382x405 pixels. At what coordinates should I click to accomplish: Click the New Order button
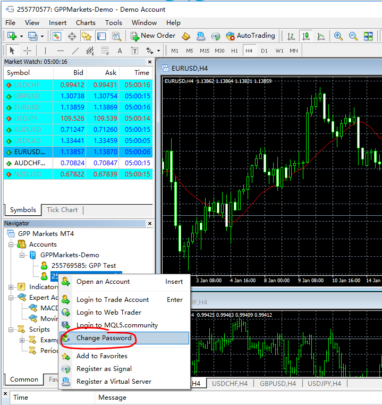[153, 36]
